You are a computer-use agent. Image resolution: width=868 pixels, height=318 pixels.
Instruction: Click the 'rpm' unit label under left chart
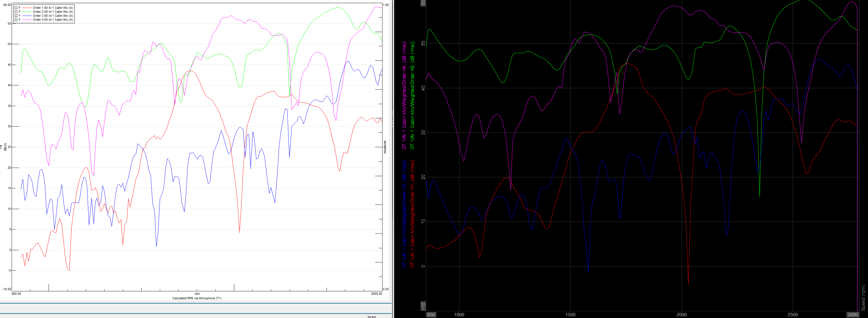197,294
